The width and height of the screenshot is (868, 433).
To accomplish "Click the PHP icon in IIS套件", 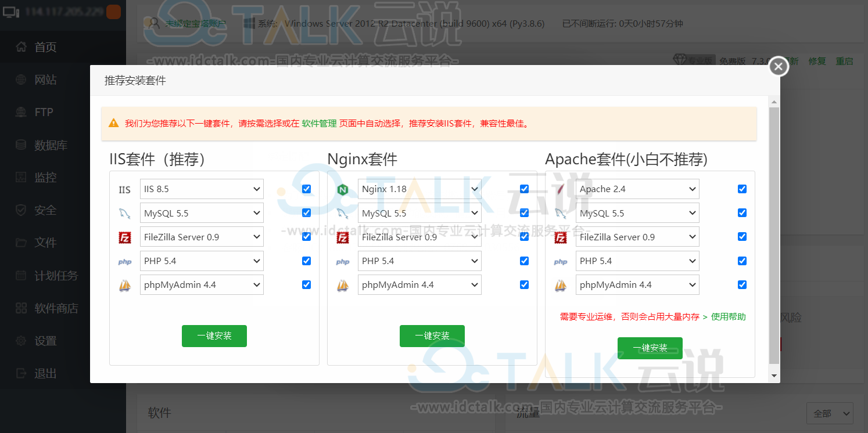I will [125, 262].
